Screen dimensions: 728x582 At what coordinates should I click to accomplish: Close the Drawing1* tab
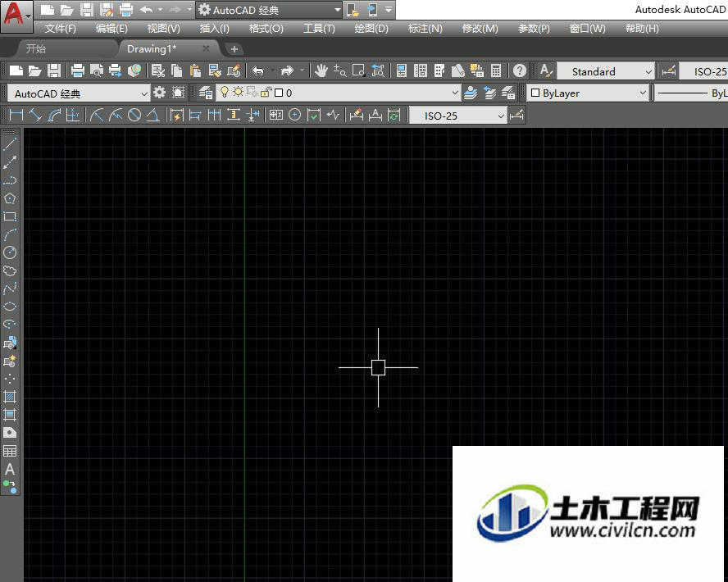coord(206,48)
